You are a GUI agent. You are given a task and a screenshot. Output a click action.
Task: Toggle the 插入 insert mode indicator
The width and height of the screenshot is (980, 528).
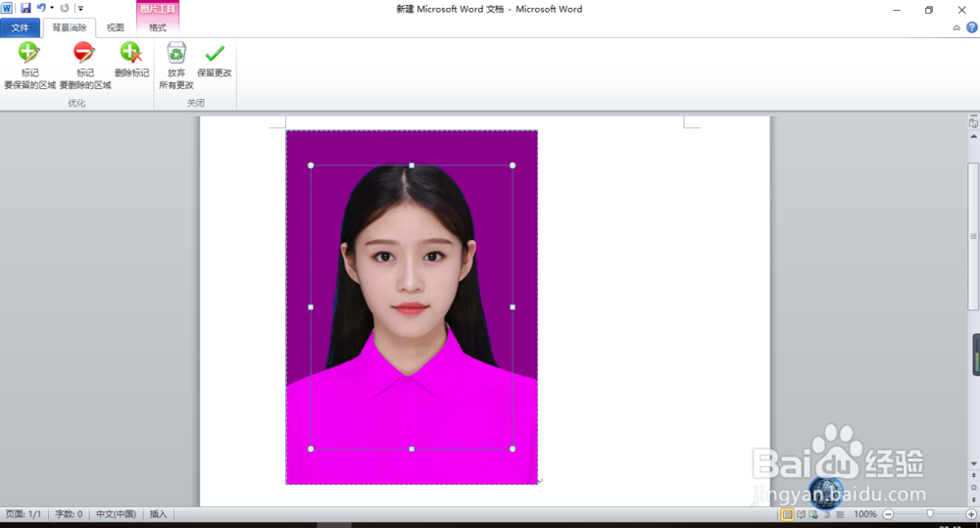click(158, 514)
